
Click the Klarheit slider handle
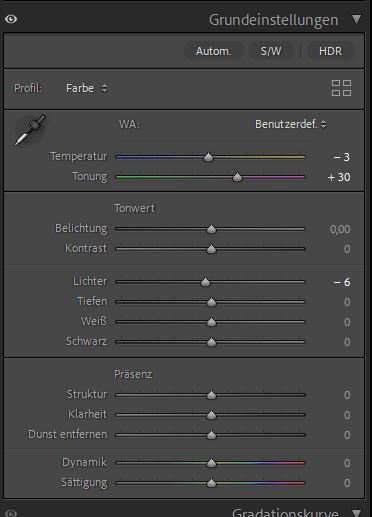tap(211, 415)
